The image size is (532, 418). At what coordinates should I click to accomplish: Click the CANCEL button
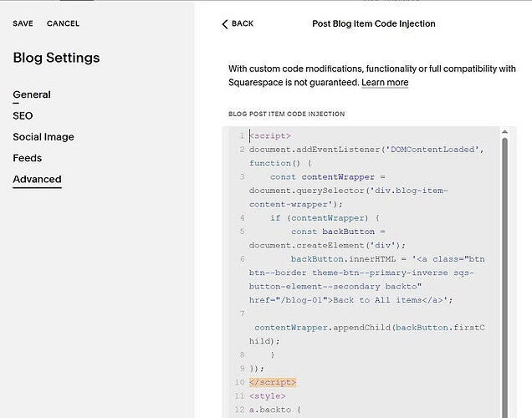[x=63, y=23]
